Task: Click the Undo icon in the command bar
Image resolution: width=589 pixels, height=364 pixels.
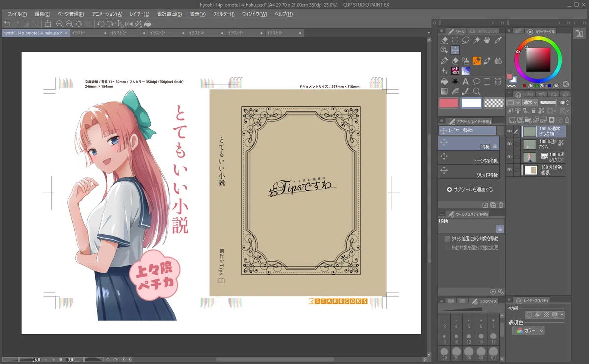Action: click(x=6, y=24)
